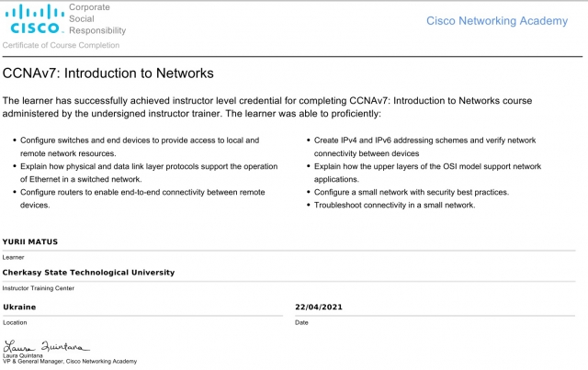Viewport: 588px width, 370px height.
Task: Click the paragraph about instructor level credential
Action: pos(266,107)
